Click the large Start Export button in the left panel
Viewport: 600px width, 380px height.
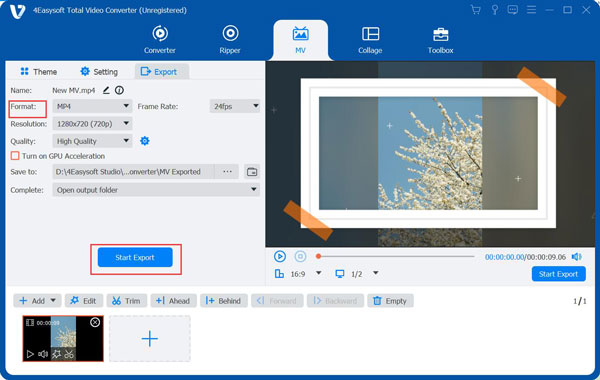point(135,258)
